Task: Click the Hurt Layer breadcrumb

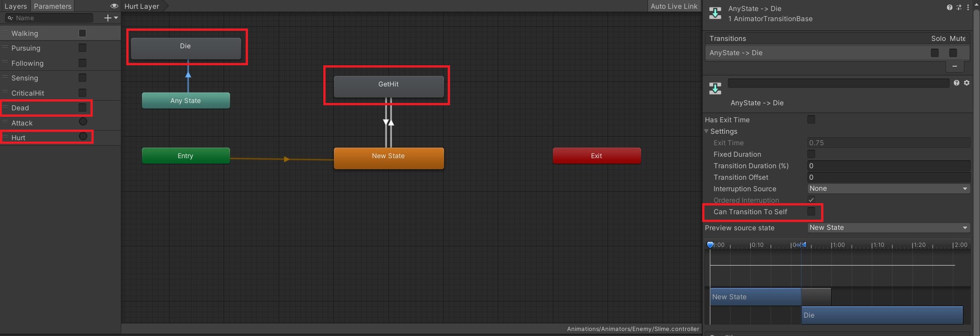Action: click(142, 6)
